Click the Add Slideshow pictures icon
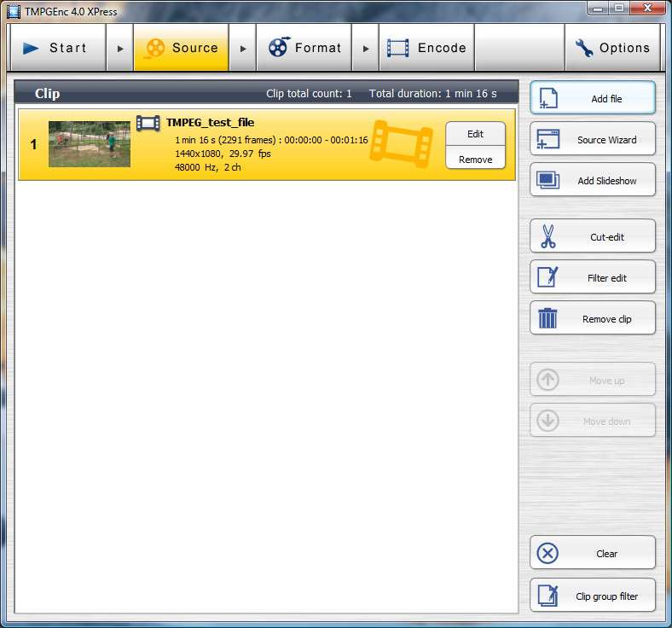Viewport: 672px width, 628px height. click(x=548, y=180)
